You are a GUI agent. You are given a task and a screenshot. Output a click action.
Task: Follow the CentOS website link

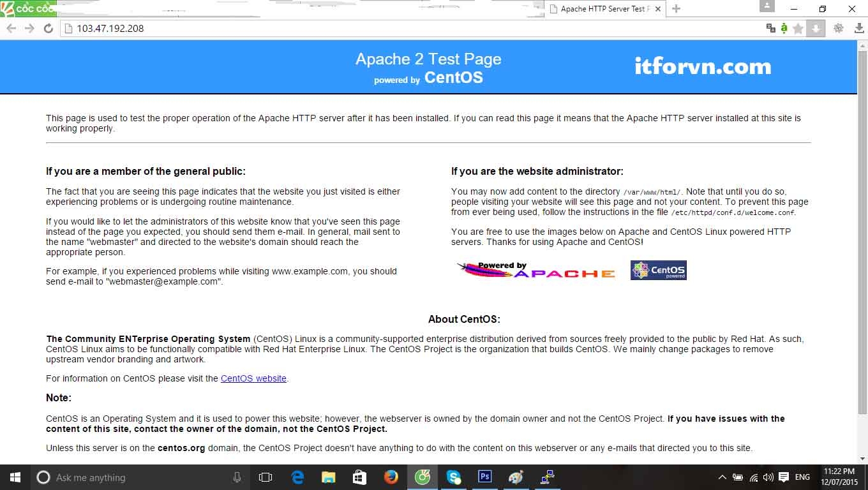[253, 378]
